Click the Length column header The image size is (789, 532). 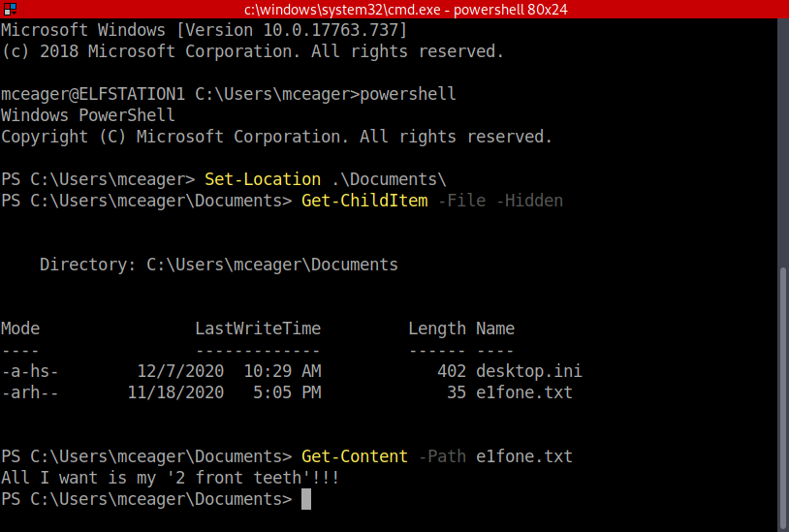[436, 329]
